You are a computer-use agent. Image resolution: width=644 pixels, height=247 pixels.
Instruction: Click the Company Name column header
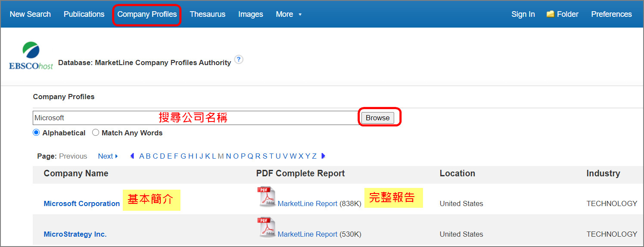click(x=76, y=173)
